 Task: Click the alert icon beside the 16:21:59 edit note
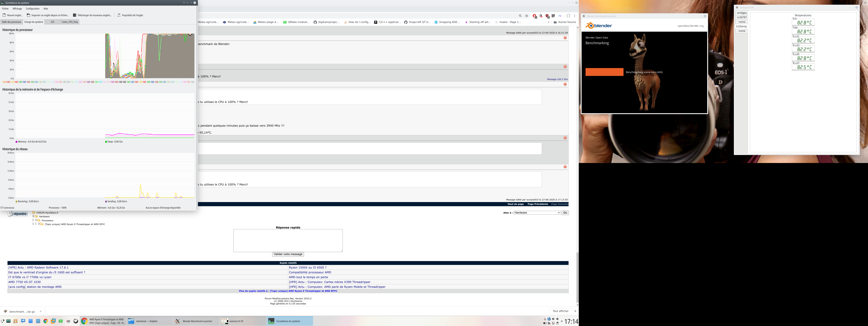(565, 38)
